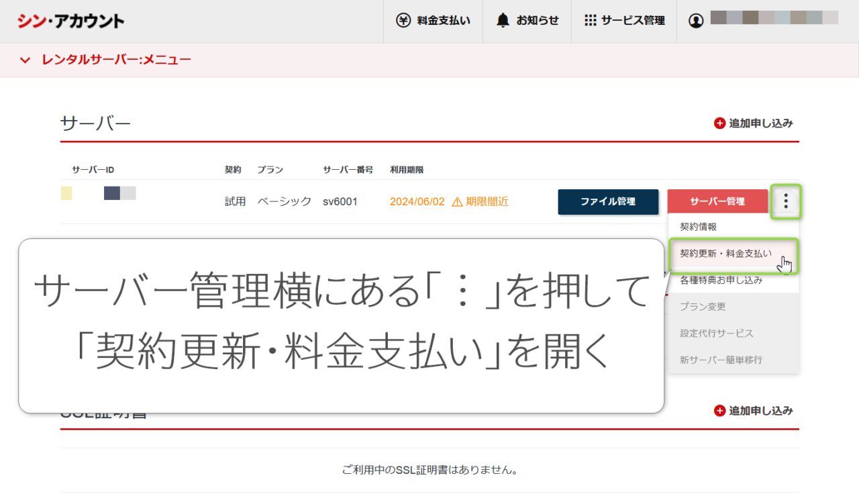Click the サーバーID column header
The image size is (859, 504).
[x=93, y=170]
